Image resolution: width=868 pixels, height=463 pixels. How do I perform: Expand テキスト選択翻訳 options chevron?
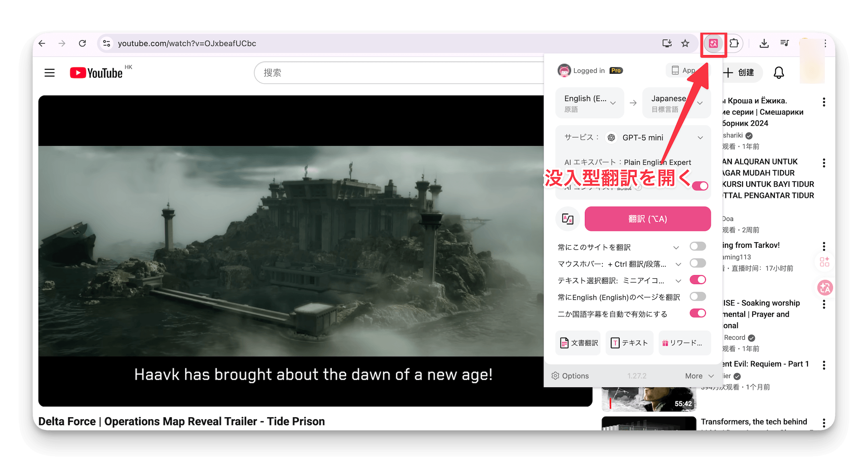[678, 281]
